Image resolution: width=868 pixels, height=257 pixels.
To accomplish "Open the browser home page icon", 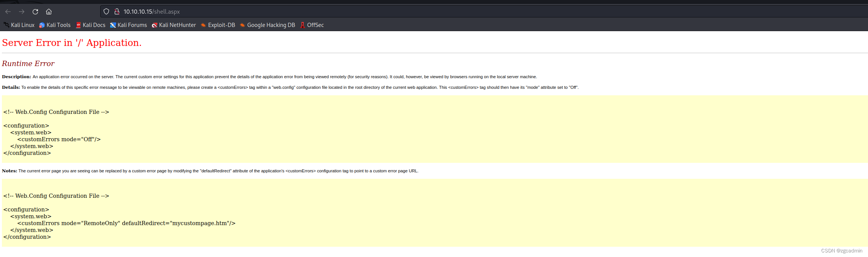I will (x=49, y=12).
